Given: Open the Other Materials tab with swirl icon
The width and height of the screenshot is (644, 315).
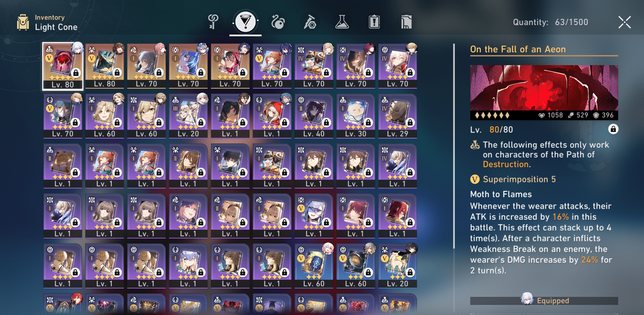Looking at the screenshot, I should [x=278, y=22].
